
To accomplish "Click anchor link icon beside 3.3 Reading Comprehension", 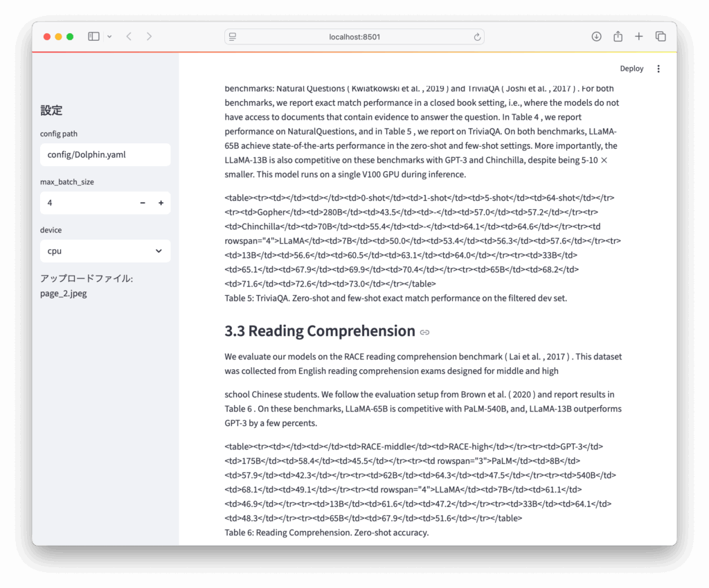I will (425, 332).
